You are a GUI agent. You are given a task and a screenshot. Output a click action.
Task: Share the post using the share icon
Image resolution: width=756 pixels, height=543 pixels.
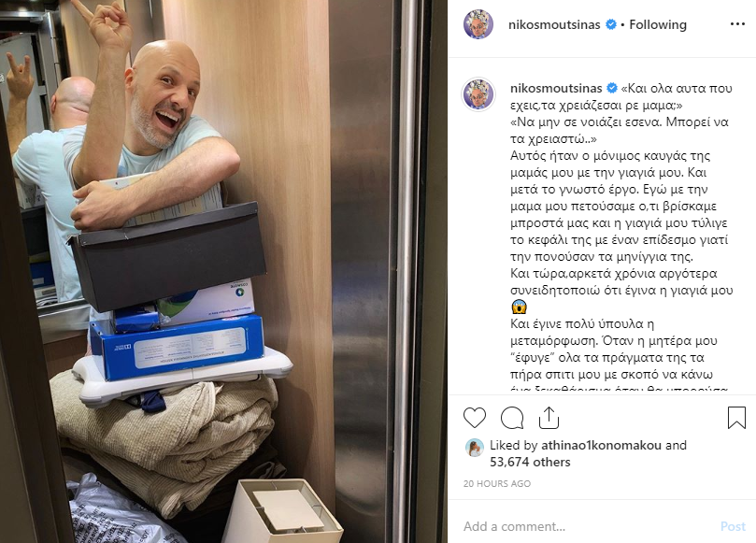549,418
